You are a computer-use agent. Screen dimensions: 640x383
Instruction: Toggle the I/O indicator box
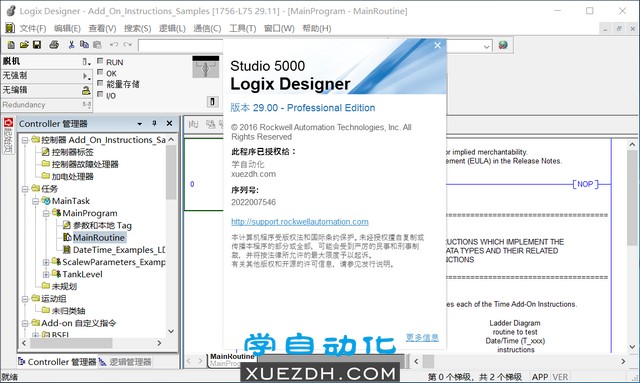tap(100, 94)
